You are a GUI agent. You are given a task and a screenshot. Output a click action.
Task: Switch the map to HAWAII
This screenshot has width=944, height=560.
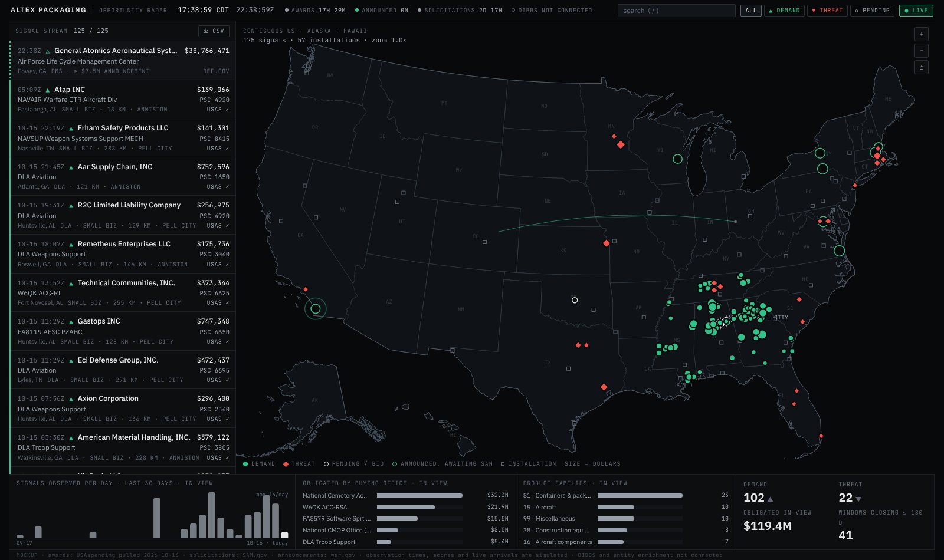point(355,31)
